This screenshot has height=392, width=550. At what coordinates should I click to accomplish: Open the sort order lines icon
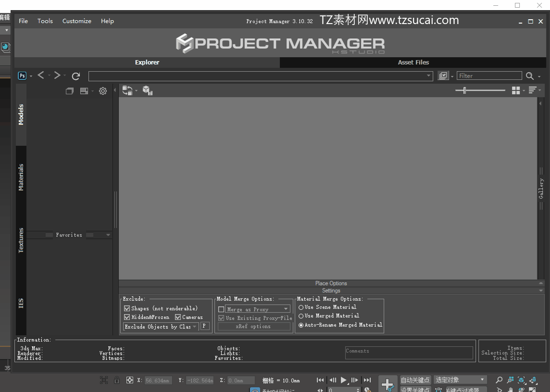point(533,90)
